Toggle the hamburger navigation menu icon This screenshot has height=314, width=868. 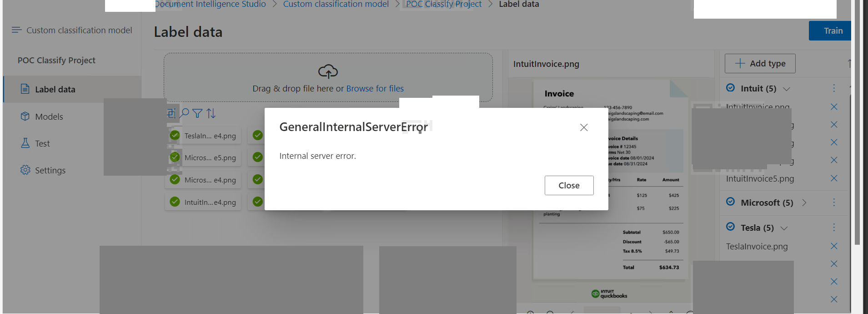tap(17, 30)
